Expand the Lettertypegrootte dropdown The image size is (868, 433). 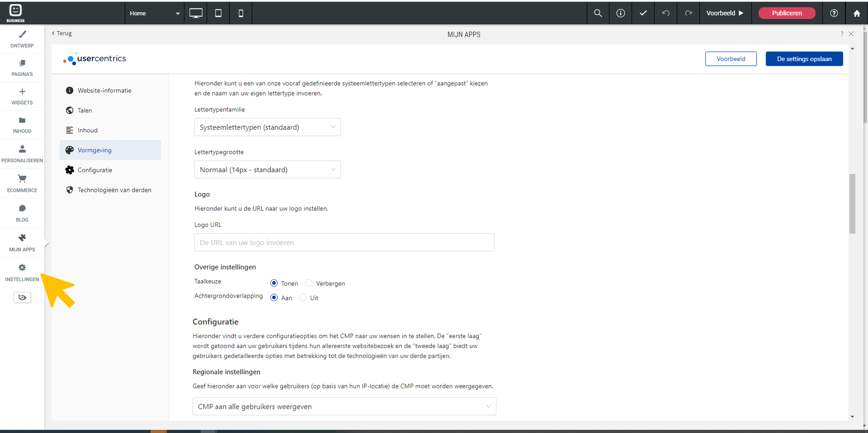pyautogui.click(x=267, y=170)
